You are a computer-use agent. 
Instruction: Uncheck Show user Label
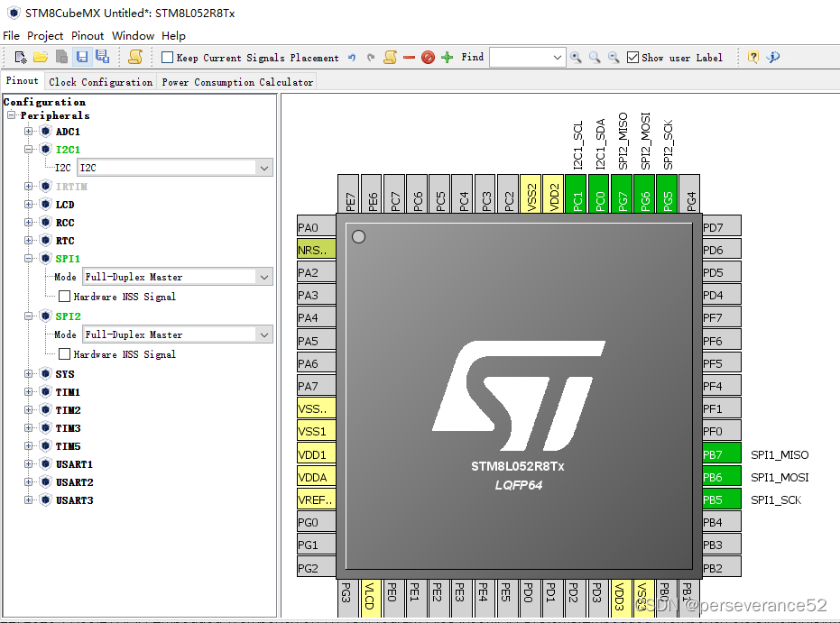[632, 57]
